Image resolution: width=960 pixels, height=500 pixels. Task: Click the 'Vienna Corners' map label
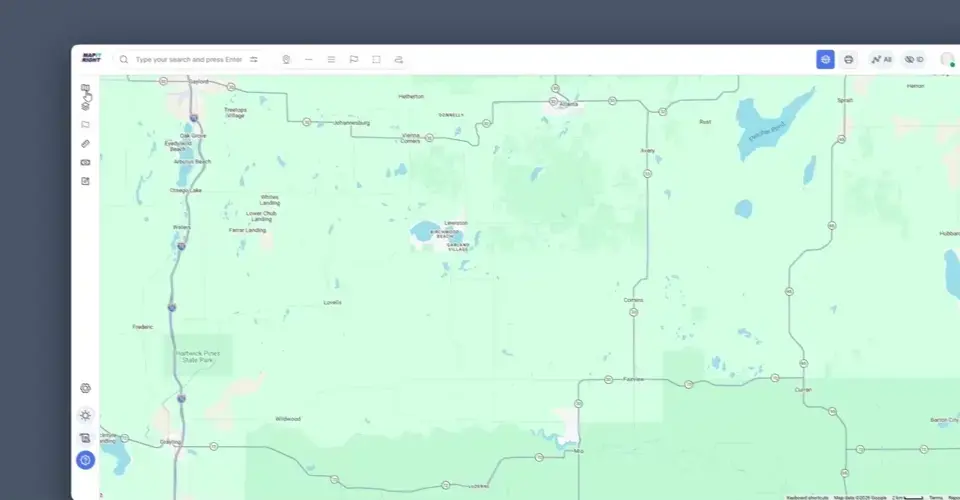point(410,138)
